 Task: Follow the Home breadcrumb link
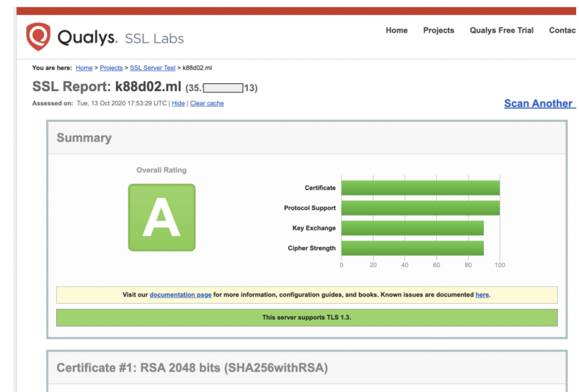[84, 68]
